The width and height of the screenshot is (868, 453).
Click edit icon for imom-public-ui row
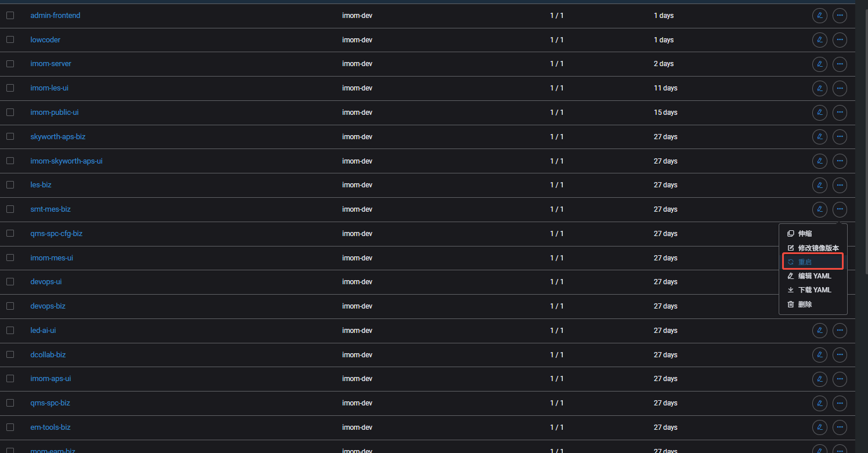[819, 113]
